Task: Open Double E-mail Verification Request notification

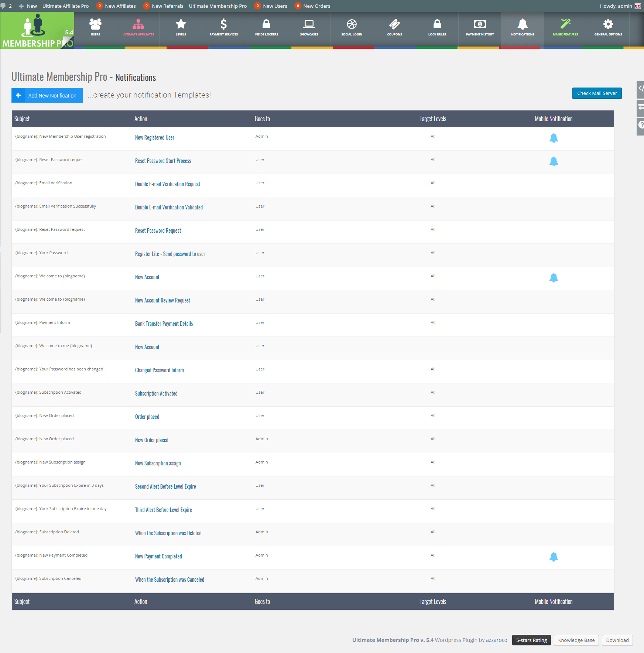Action: (x=168, y=184)
